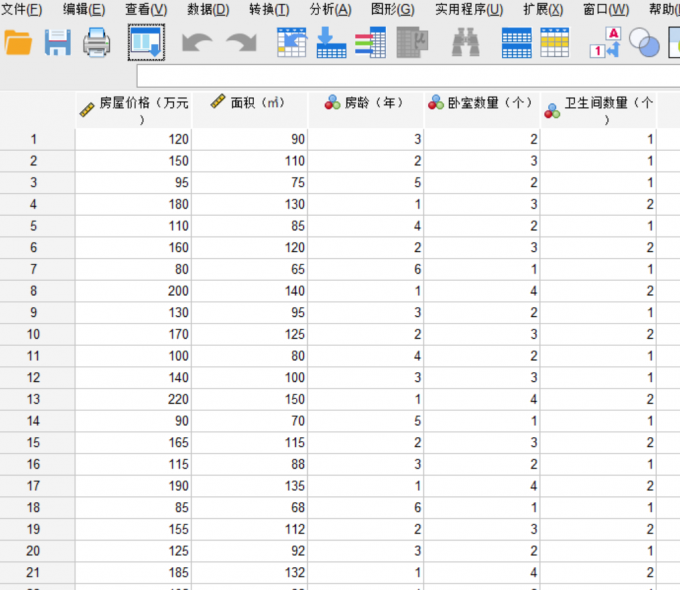Select row number 8 header
The width and height of the screenshot is (680, 590).
pos(35,291)
